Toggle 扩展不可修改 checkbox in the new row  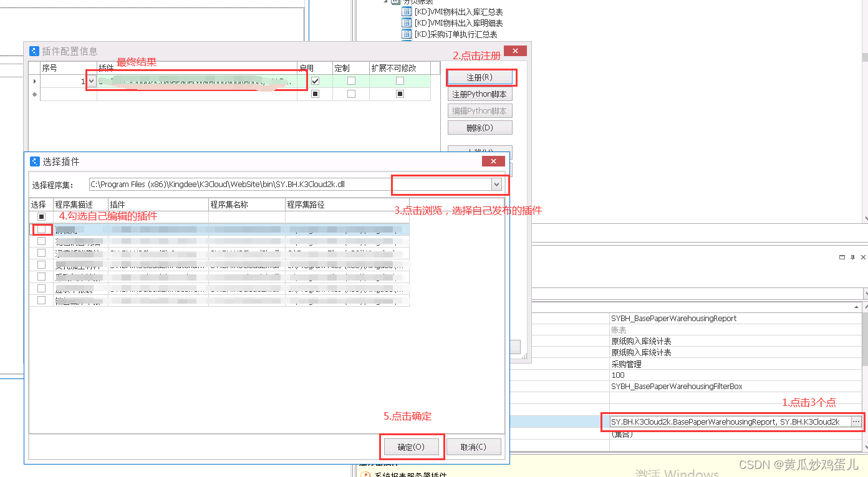click(x=400, y=94)
